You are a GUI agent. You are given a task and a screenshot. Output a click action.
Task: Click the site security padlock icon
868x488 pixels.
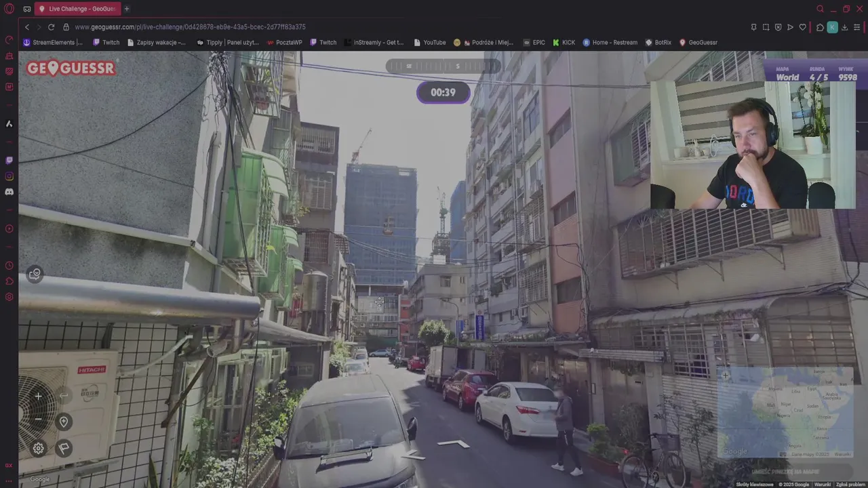click(x=66, y=27)
